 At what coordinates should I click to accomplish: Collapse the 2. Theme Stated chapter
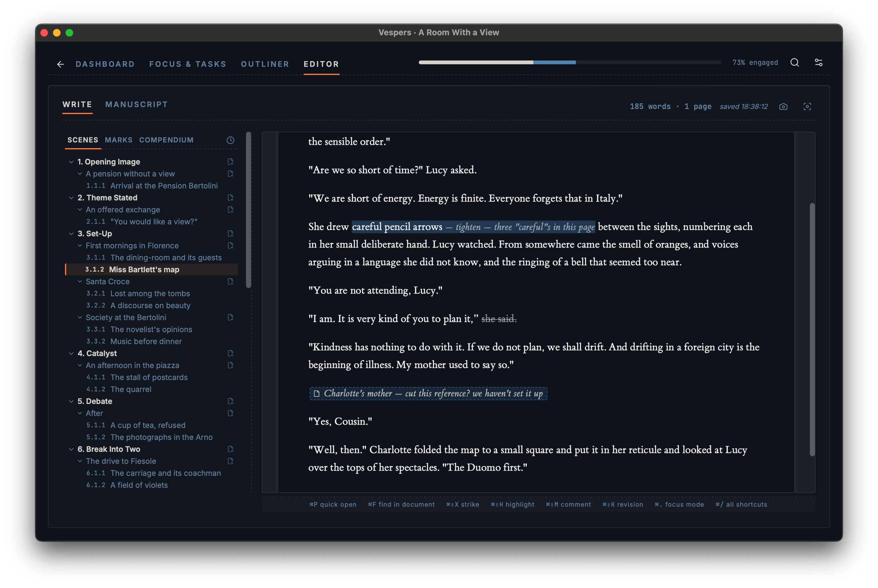pos(71,198)
